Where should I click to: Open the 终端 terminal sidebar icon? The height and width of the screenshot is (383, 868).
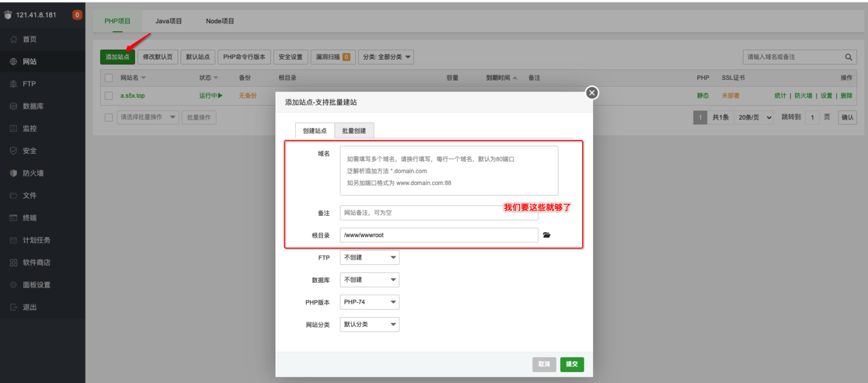click(13, 218)
